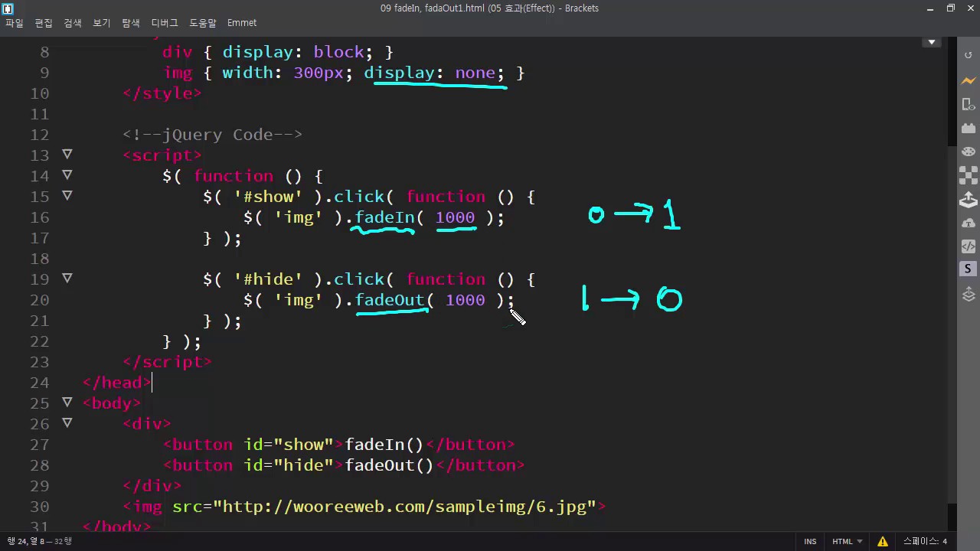Click the color palette icon in sidebar
Screen dimensions: 980x551
pyautogui.click(x=968, y=152)
